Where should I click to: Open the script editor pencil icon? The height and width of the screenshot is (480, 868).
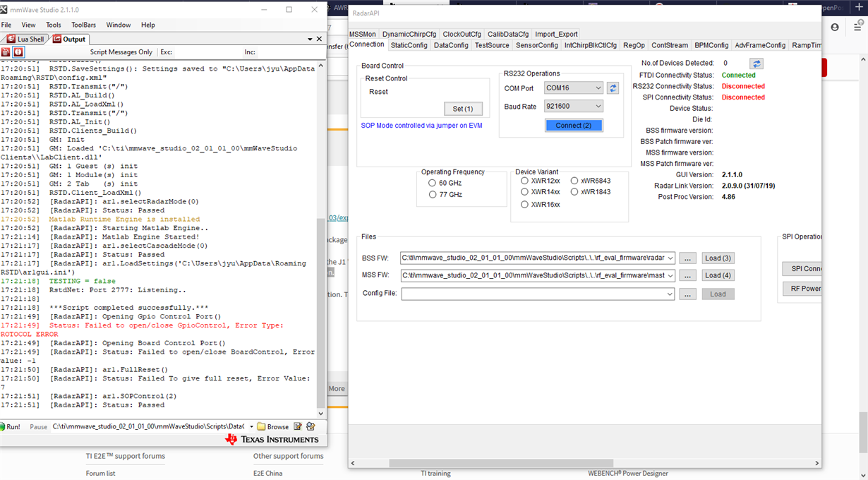coord(298,426)
